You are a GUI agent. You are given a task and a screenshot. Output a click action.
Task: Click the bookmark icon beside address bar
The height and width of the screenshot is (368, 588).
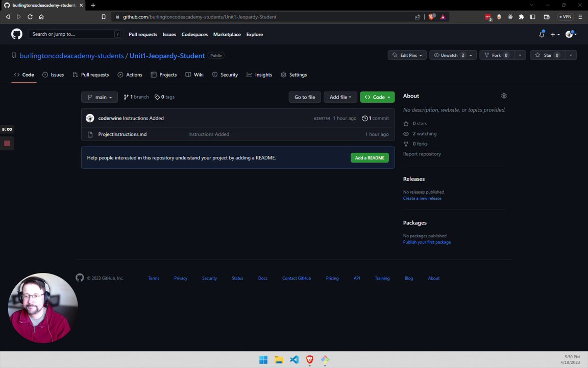[104, 17]
